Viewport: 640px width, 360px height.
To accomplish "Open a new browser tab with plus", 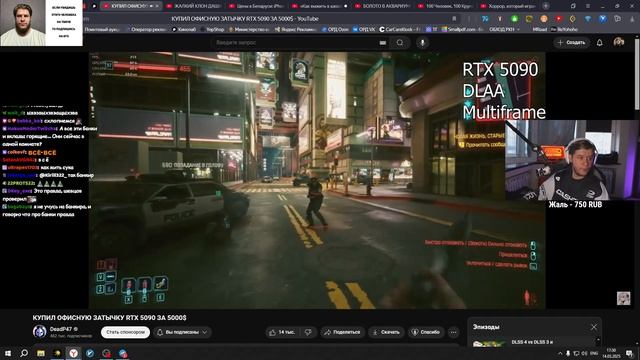I will [x=545, y=6].
